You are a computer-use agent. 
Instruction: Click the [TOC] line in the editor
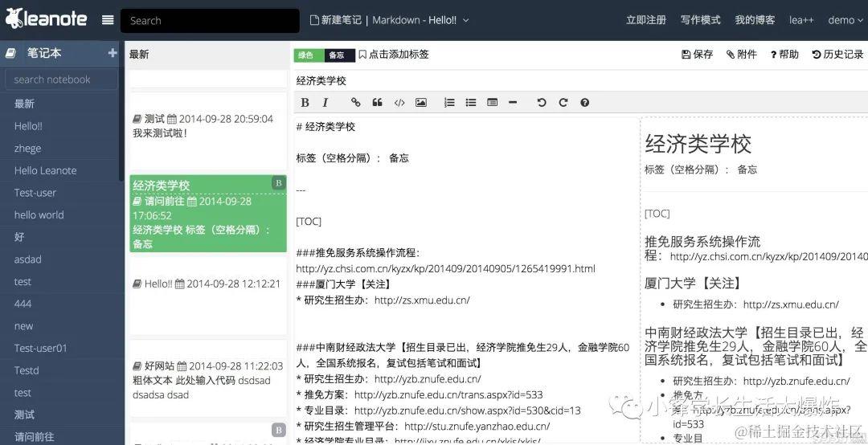pyautogui.click(x=309, y=222)
